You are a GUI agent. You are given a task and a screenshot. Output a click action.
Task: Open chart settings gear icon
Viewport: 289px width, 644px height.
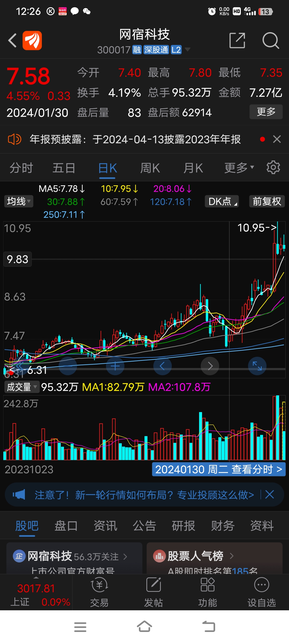[x=273, y=168]
